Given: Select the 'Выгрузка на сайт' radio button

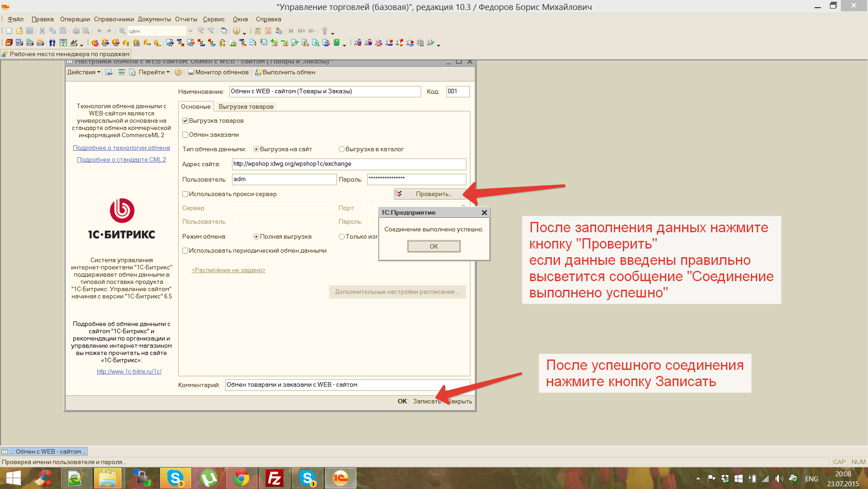Looking at the screenshot, I should click(x=256, y=149).
